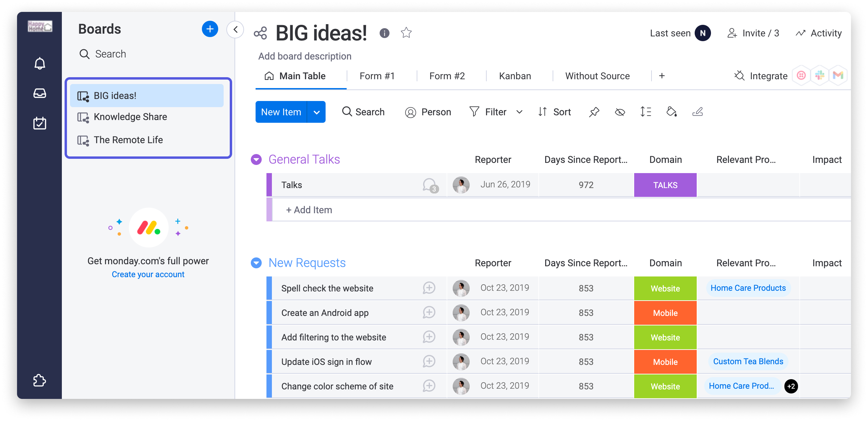Click Mobile label for Create an Android app
Screen dimensions: 868x421
pos(665,313)
